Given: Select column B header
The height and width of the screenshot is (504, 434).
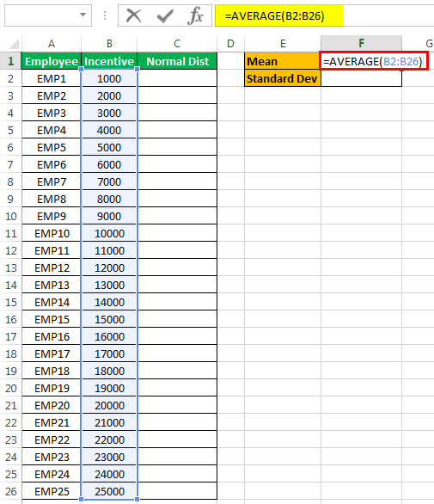Looking at the screenshot, I should (x=109, y=43).
